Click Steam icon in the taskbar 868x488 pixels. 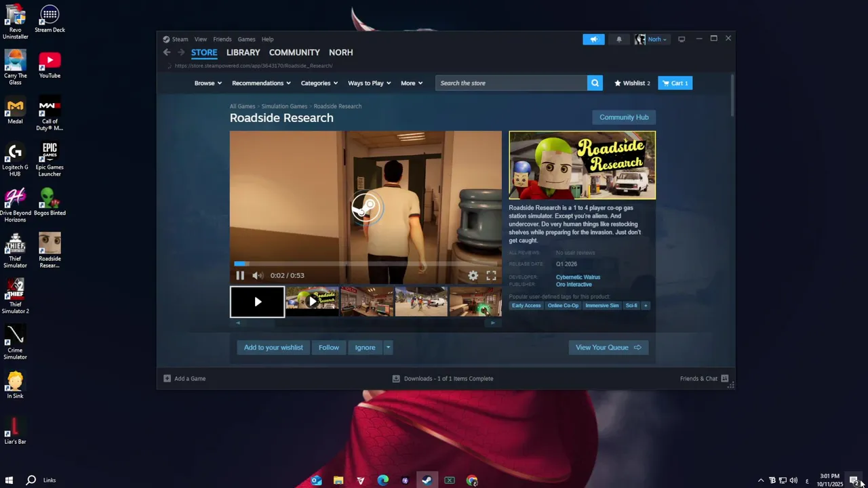[427, 481]
